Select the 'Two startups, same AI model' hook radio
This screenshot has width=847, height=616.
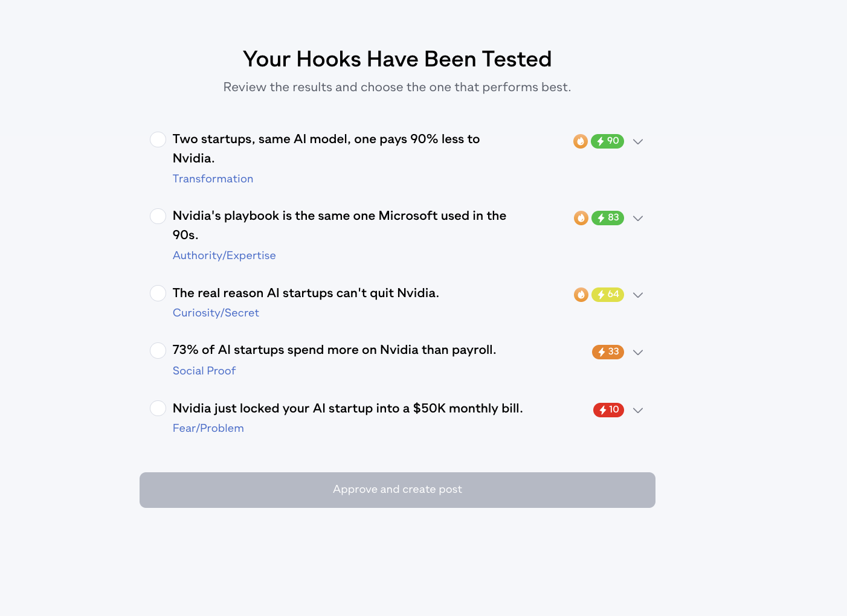158,140
